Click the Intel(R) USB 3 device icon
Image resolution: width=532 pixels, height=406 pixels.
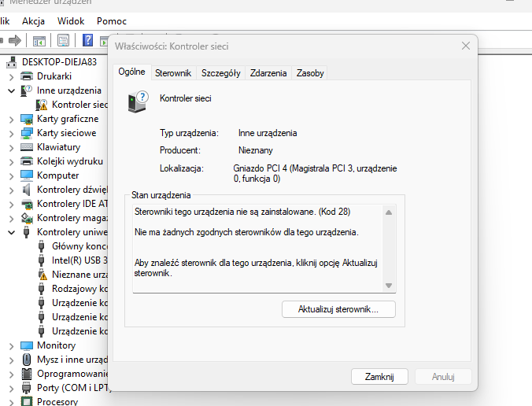click(42, 260)
